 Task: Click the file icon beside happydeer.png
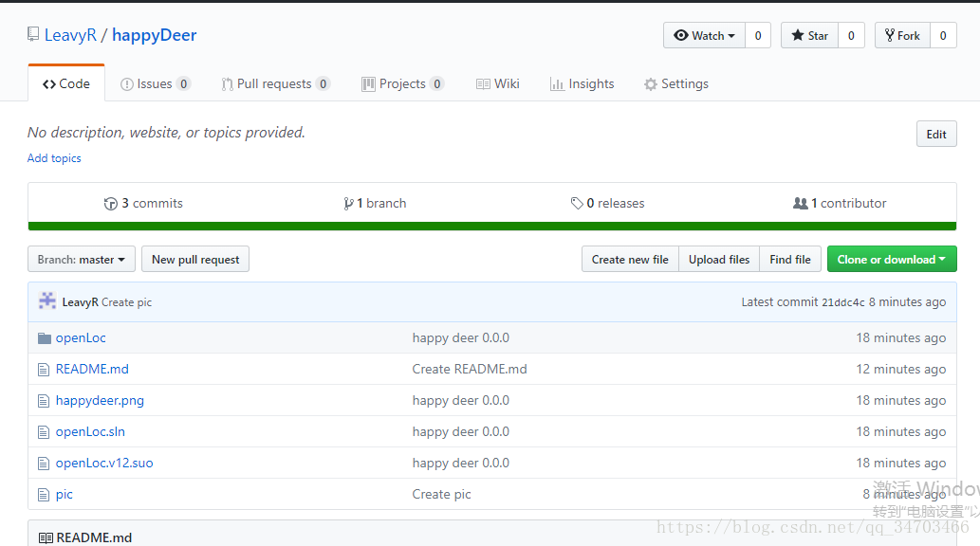click(43, 400)
